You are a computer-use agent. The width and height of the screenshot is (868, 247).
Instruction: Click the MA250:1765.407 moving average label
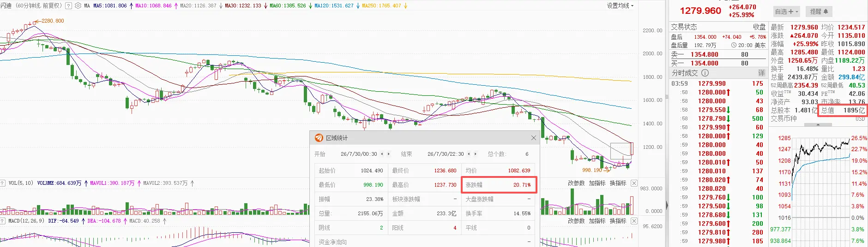click(x=381, y=6)
